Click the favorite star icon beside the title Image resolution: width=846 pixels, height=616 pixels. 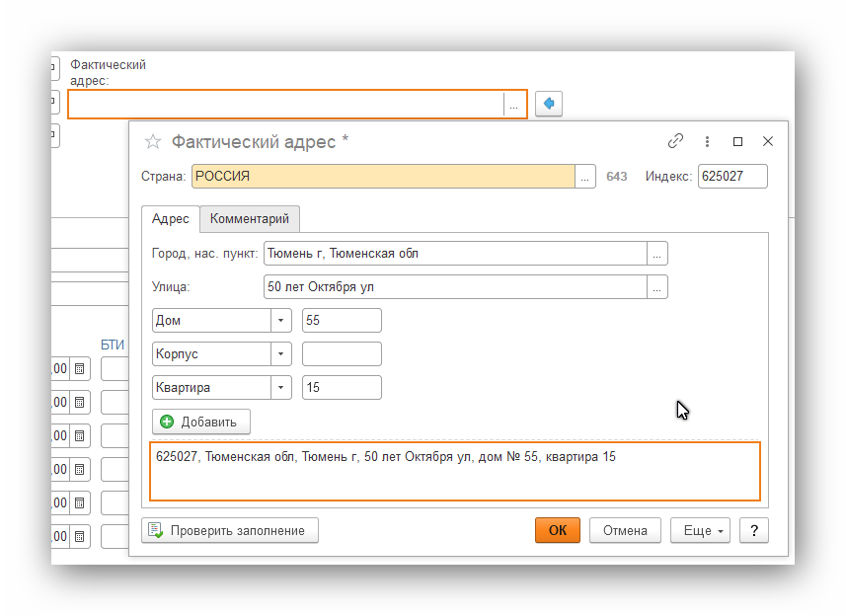[153, 142]
